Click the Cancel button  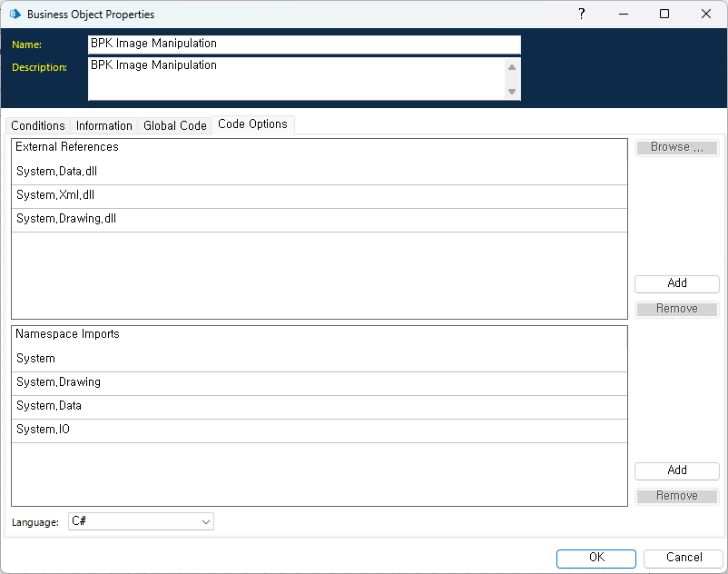click(684, 558)
